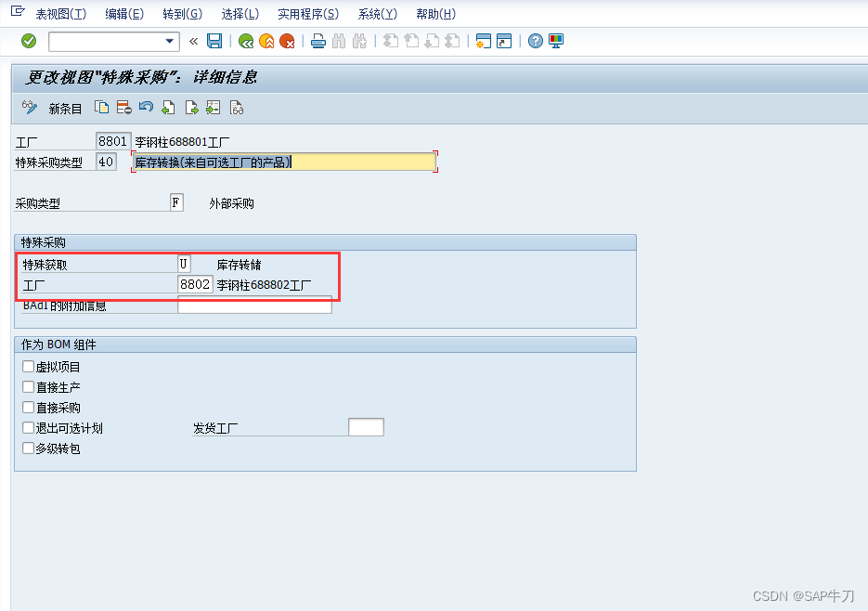Create a new session window icon
Image resolution: width=868 pixels, height=611 pixels.
coord(484,41)
